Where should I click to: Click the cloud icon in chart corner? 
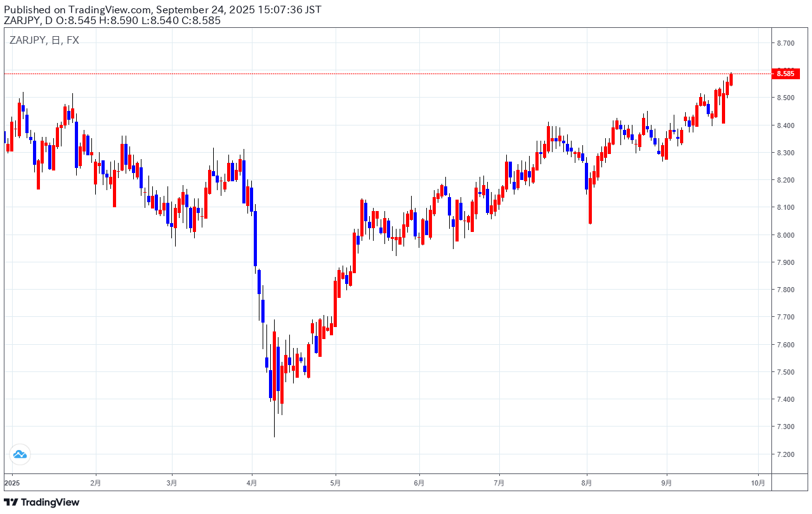(19, 454)
